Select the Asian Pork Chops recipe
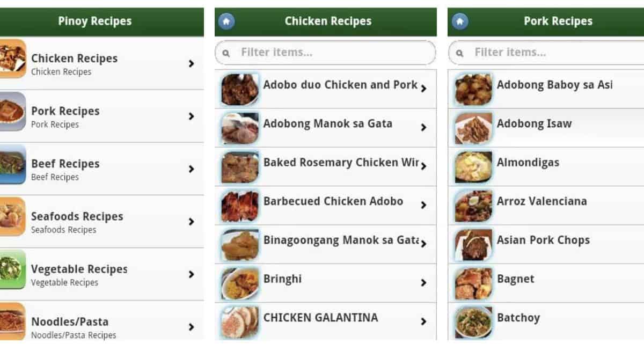Image resolution: width=644 pixels, height=351 pixels. point(543,240)
